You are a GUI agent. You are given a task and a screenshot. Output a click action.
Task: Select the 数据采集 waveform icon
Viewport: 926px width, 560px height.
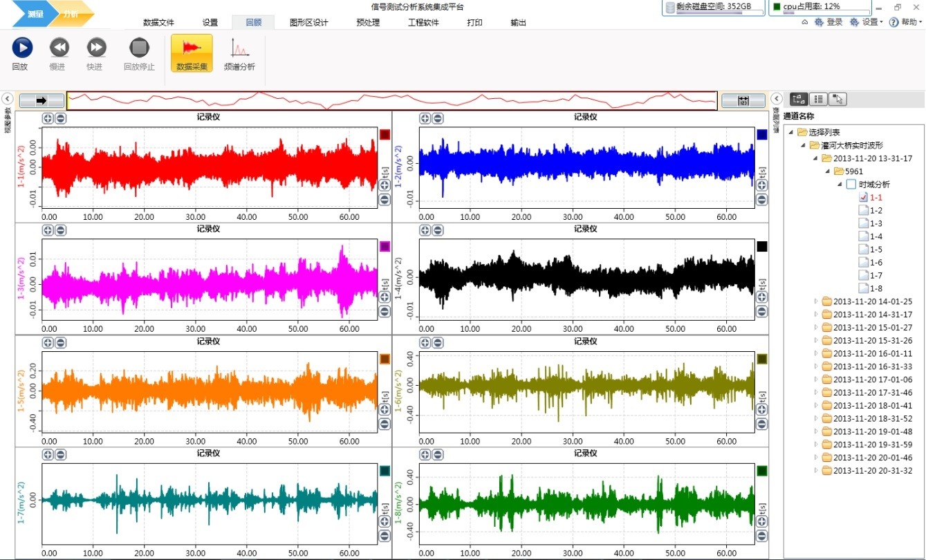pyautogui.click(x=192, y=48)
